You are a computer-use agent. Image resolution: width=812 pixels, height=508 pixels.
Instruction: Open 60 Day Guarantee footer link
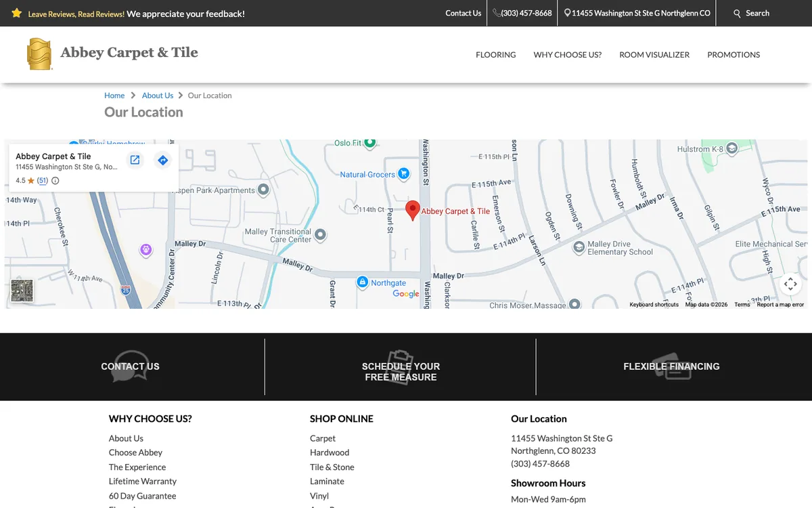[142, 496]
